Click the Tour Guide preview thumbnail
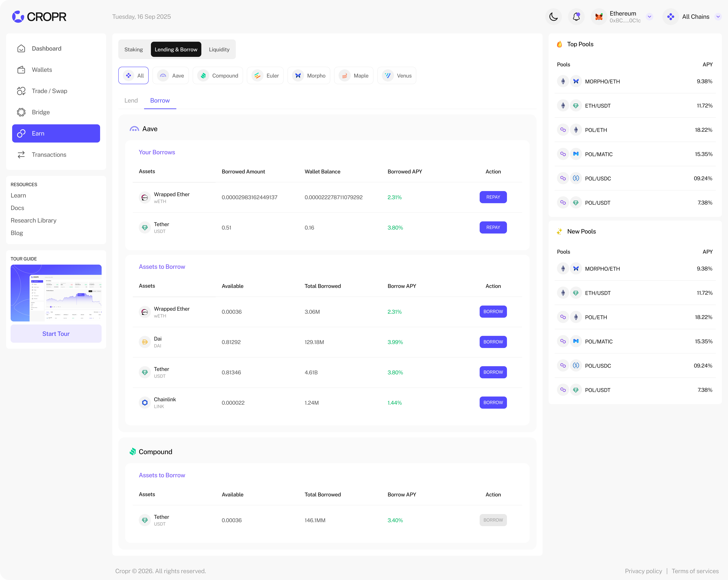728x580 pixels. pos(56,293)
